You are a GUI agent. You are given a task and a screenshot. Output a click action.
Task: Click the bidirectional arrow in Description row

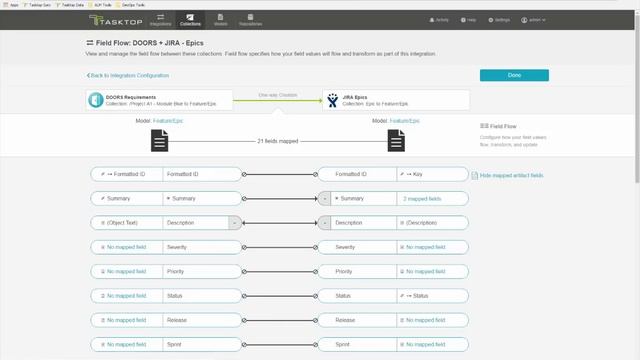[280, 223]
